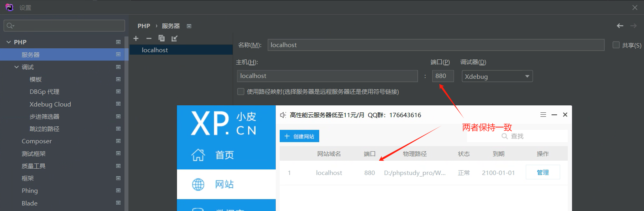The height and width of the screenshot is (211, 644).
Task: Select localhost in server list
Action: click(181, 50)
